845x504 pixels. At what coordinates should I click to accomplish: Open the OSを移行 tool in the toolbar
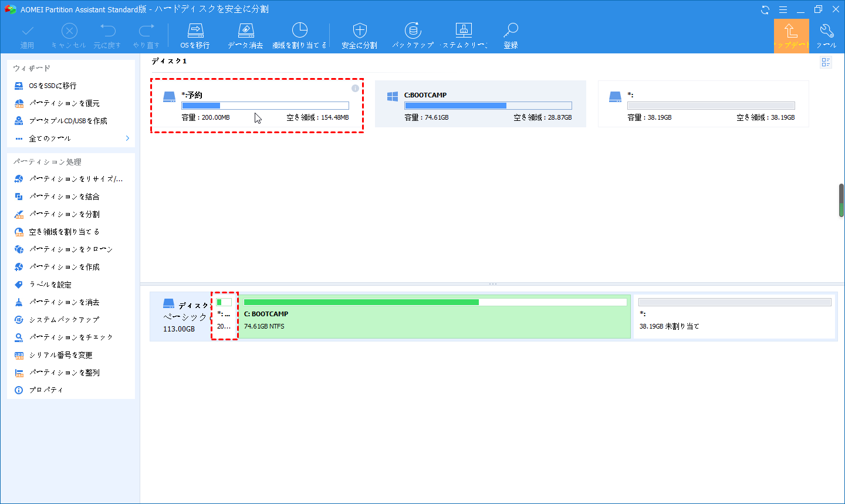pyautogui.click(x=195, y=36)
